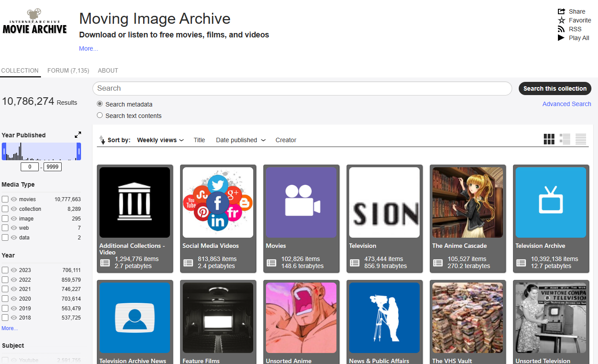Switch to the COLLECTION tab
598x364 pixels.
(20, 70)
